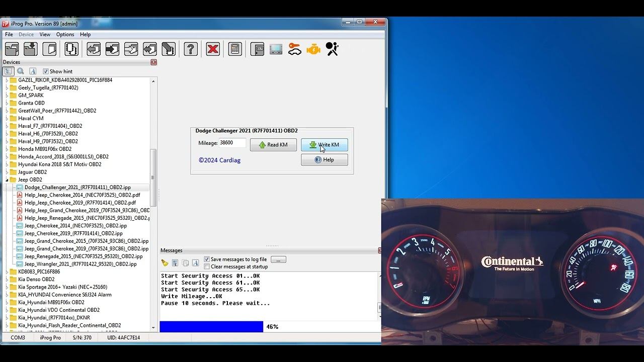644x362 pixels.
Task: Click the Help button in Dodge Challenger panel
Action: coord(324,160)
